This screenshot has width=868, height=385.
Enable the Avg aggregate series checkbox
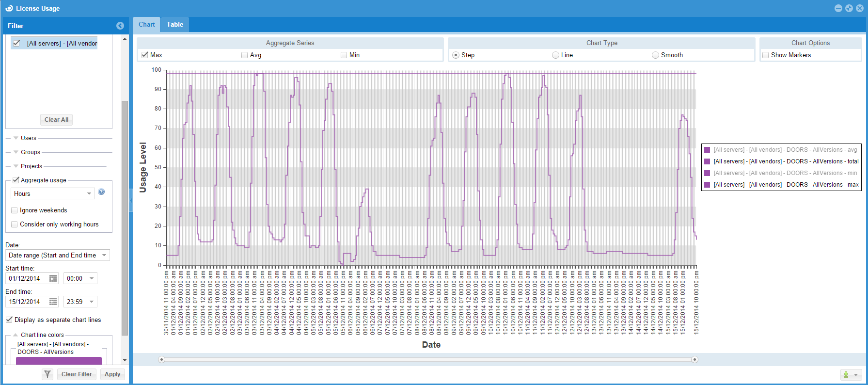click(x=245, y=55)
